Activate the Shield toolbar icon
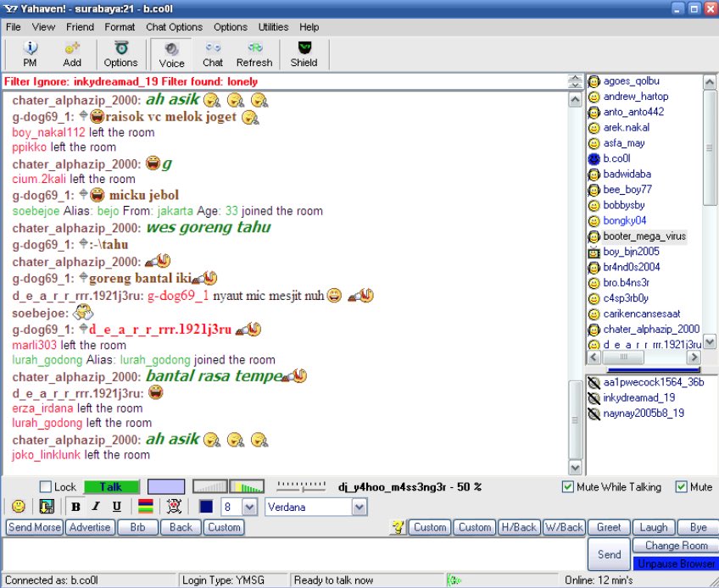The image size is (719, 588). (x=304, y=54)
